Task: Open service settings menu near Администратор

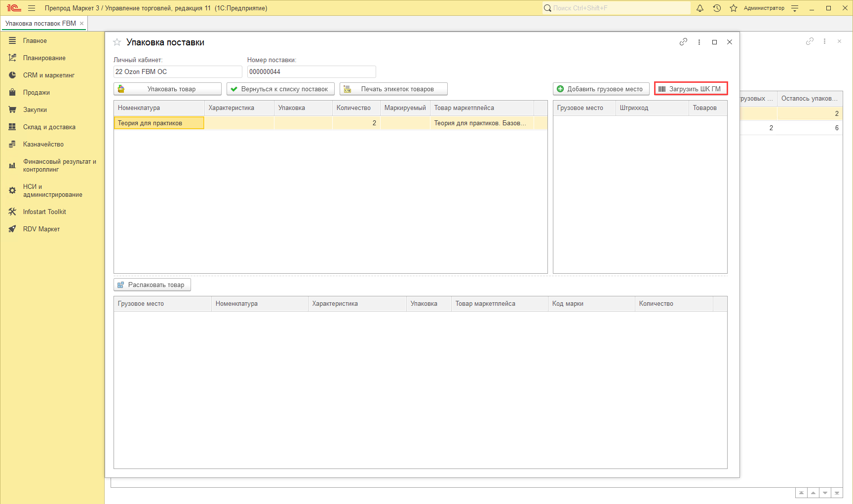Action: tap(795, 8)
